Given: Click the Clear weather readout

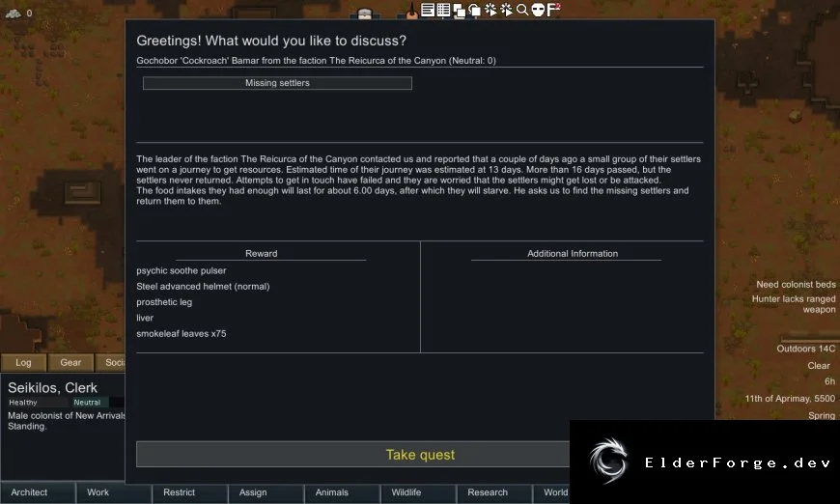Looking at the screenshot, I should coord(819,366).
